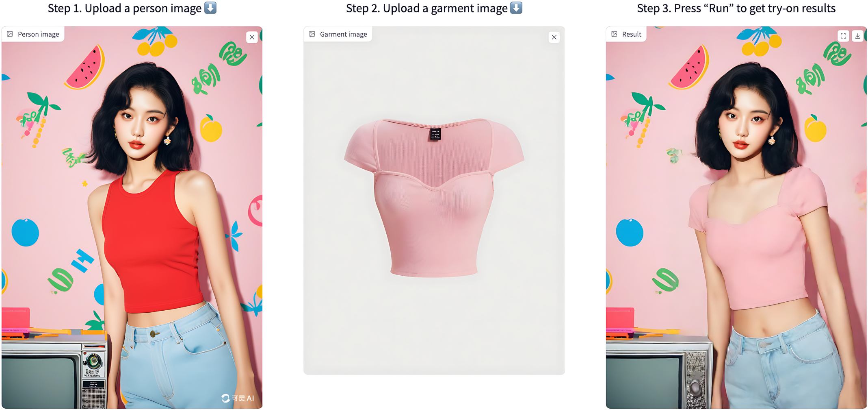Remove the uploaded person image with X
This screenshot has width=868, height=416.
pos(252,37)
